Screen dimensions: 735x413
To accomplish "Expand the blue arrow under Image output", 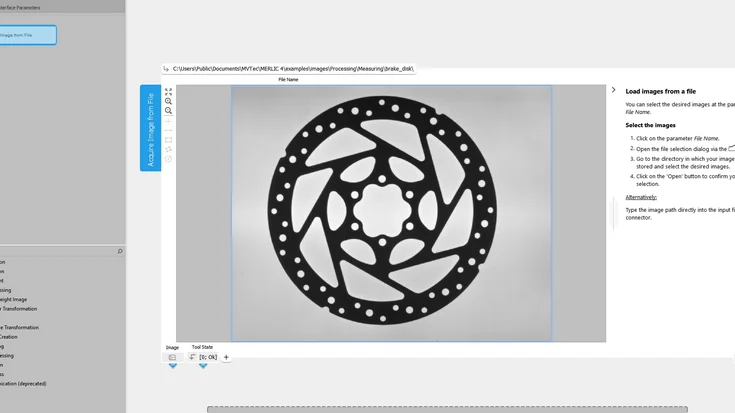I will click(x=172, y=366).
